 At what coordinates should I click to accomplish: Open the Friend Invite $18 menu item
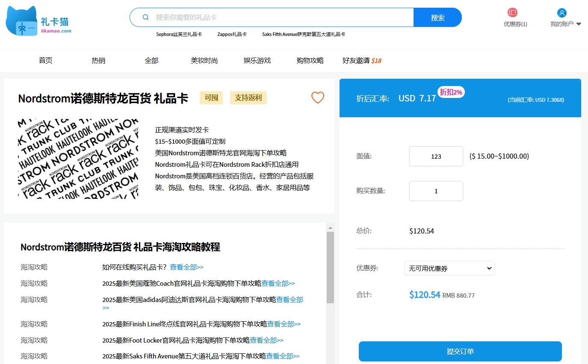pyautogui.click(x=361, y=61)
